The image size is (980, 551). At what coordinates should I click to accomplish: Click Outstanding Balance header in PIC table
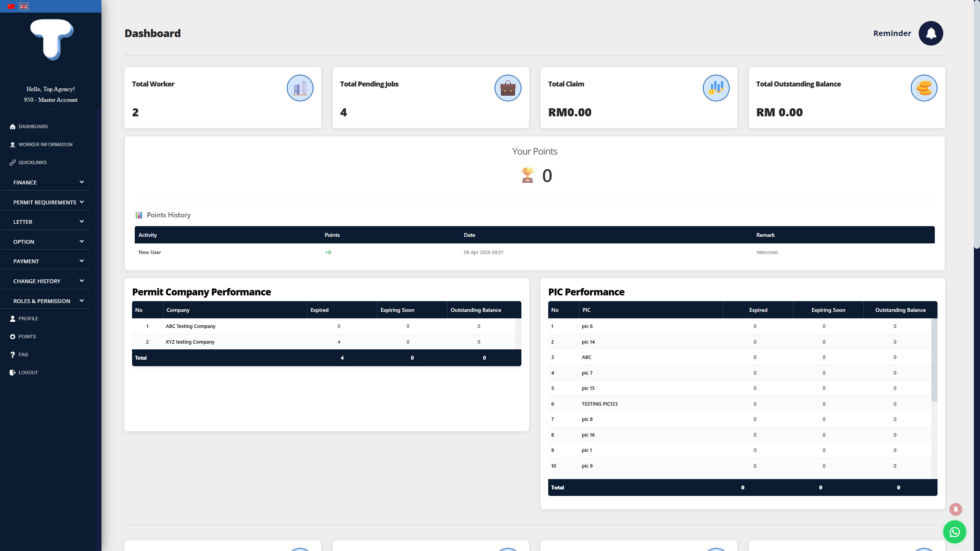point(900,310)
